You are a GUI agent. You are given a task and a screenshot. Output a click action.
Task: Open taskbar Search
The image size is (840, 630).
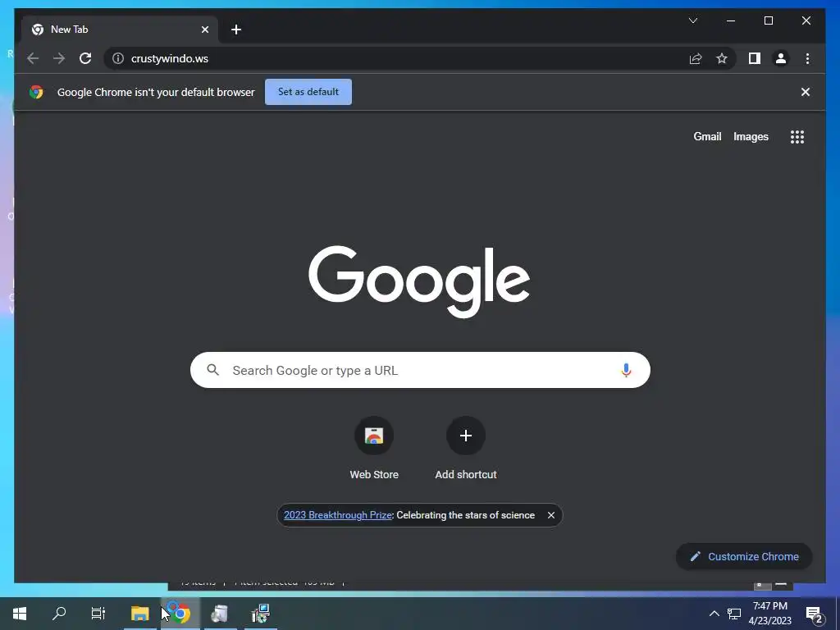click(59, 614)
